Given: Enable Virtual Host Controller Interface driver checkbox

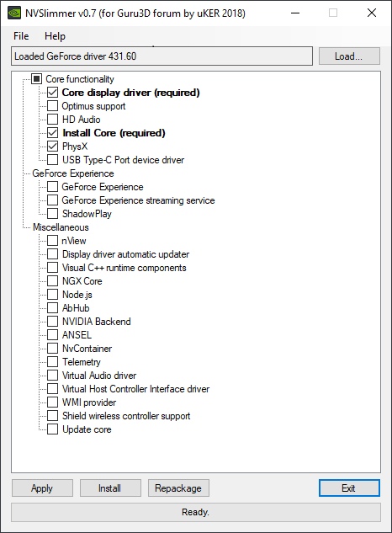Looking at the screenshot, I should 52,389.
